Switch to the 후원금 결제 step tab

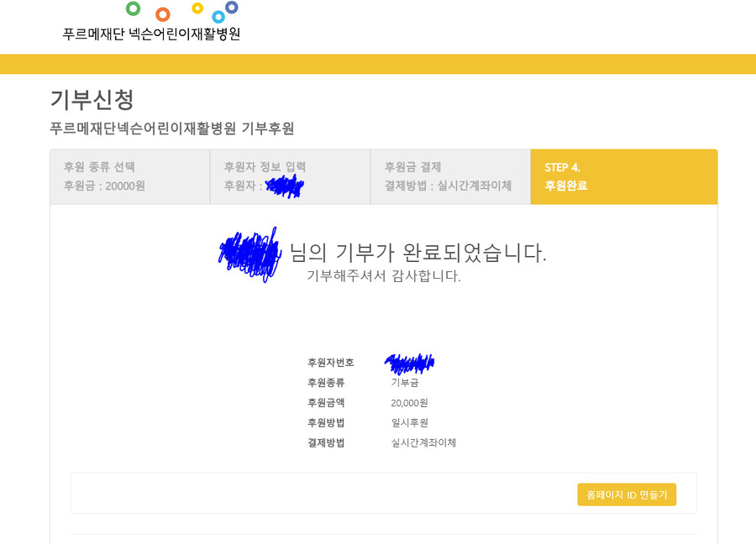click(x=449, y=176)
